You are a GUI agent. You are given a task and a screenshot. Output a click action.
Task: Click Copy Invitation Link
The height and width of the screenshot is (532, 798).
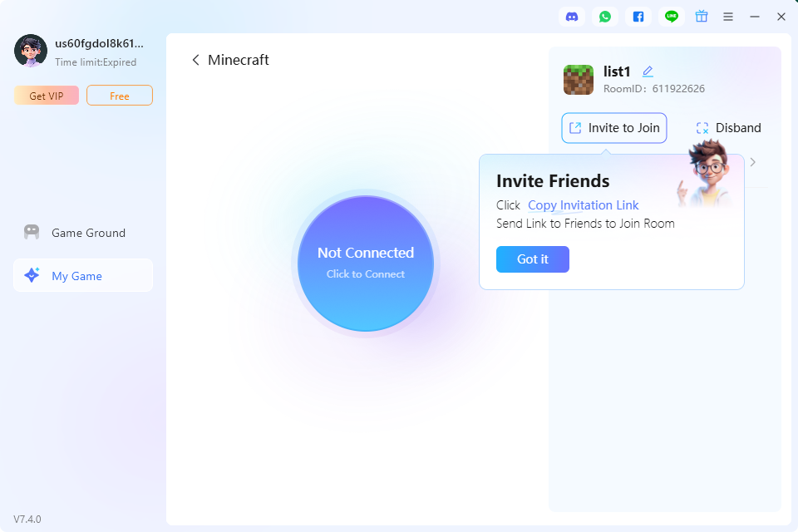[583, 205]
